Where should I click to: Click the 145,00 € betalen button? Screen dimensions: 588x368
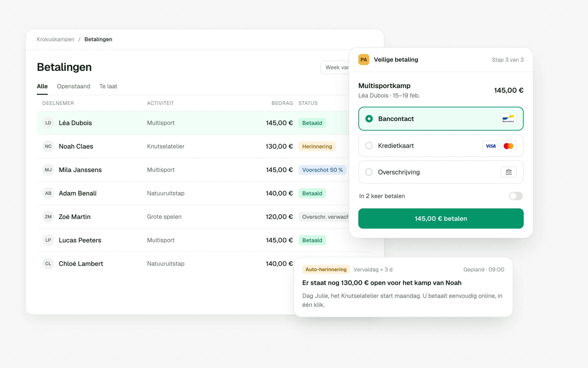[441, 218]
